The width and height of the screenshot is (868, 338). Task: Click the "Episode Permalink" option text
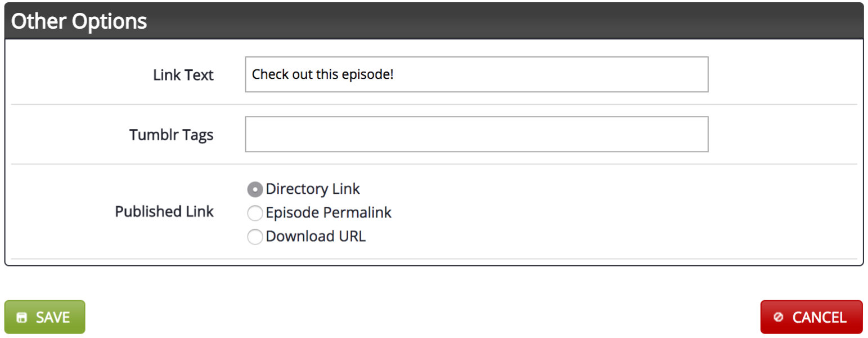[329, 213]
